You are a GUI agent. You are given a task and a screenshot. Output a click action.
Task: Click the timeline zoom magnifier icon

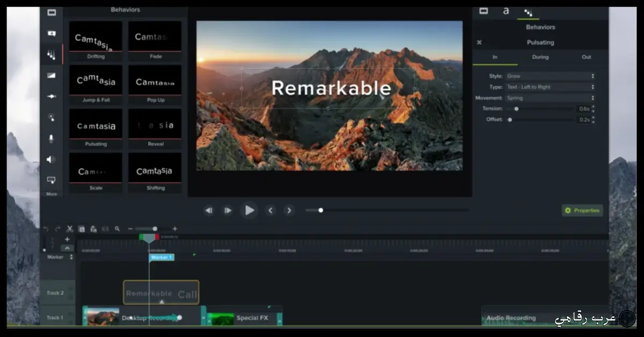click(x=117, y=229)
